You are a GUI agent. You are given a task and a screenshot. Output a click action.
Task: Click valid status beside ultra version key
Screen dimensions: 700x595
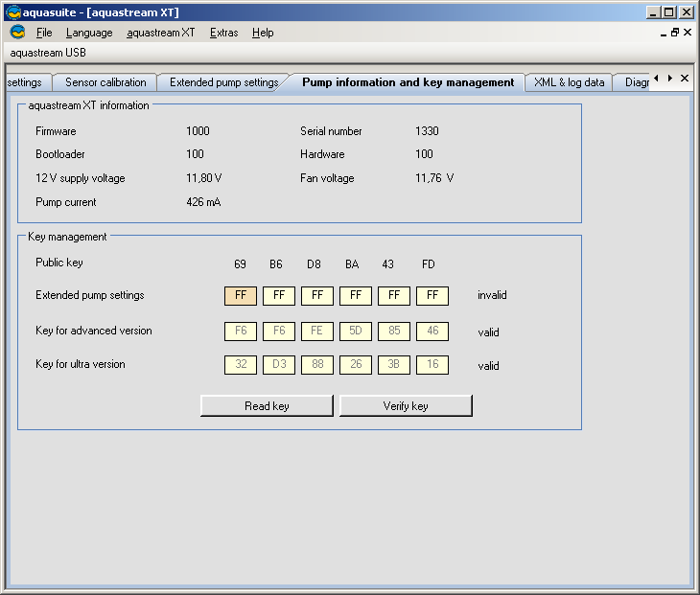pos(488,366)
